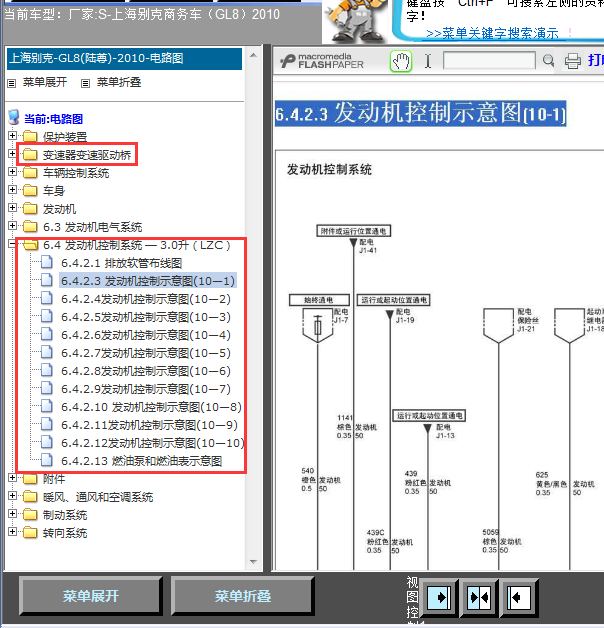The image size is (604, 628).
Task: Open 6.4.2.1 排放软管布线图
Action: 121,263
